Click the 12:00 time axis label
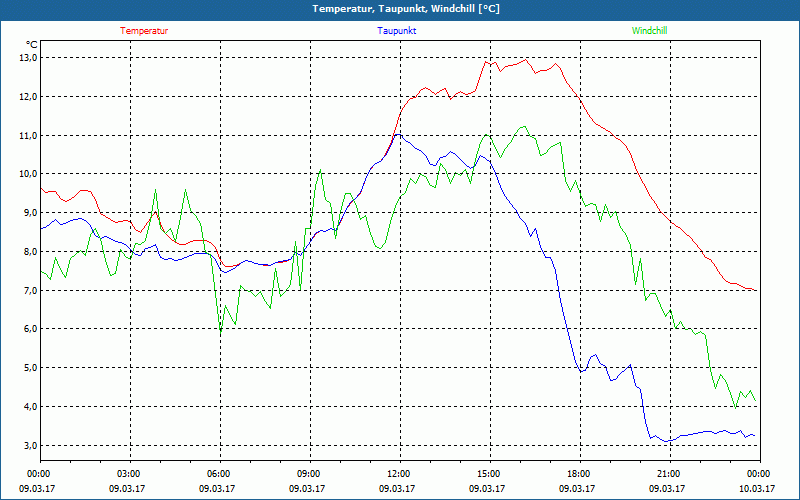 (x=401, y=474)
